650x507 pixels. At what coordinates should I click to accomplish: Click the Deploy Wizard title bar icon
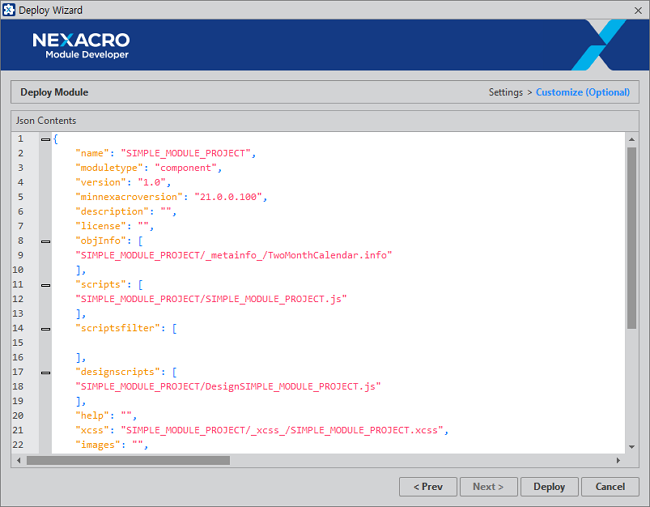[x=10, y=10]
